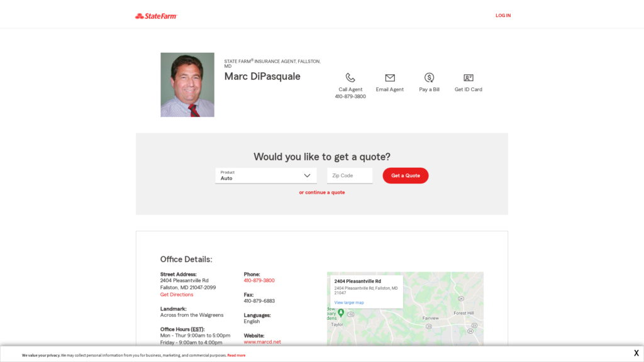This screenshot has width=644, height=362.
Task: Click the 410-879-3800 number under Call Agent
Action: [x=350, y=97]
